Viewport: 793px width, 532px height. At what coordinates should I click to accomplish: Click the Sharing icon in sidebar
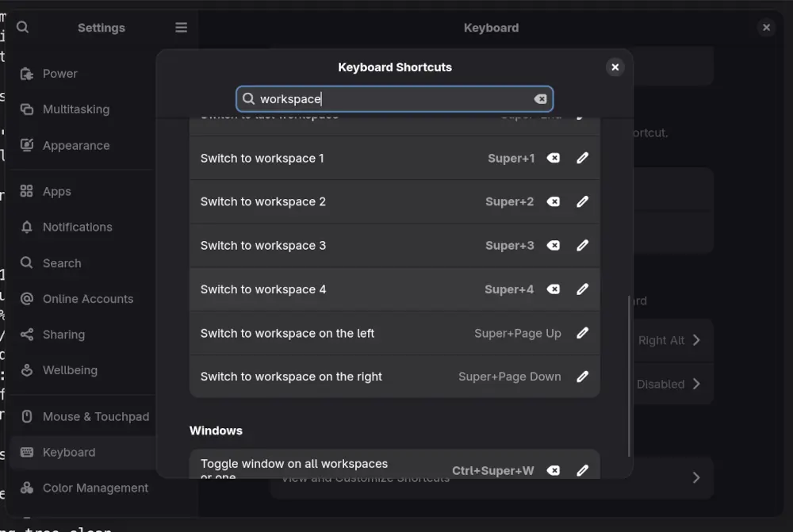point(27,335)
